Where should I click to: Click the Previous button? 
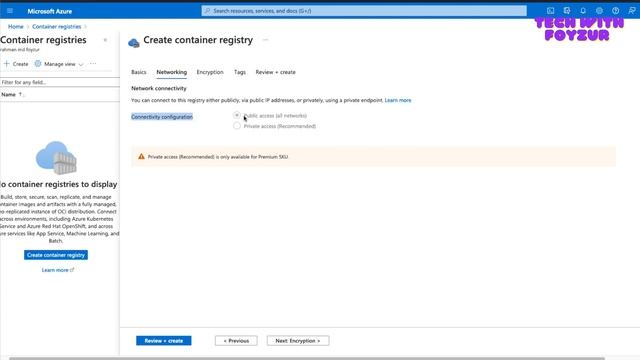[236, 341]
